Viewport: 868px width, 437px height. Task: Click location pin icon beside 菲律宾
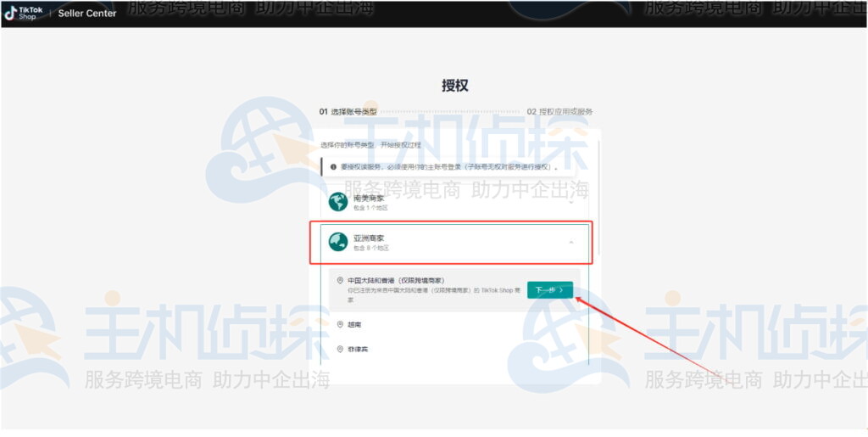pyautogui.click(x=340, y=350)
